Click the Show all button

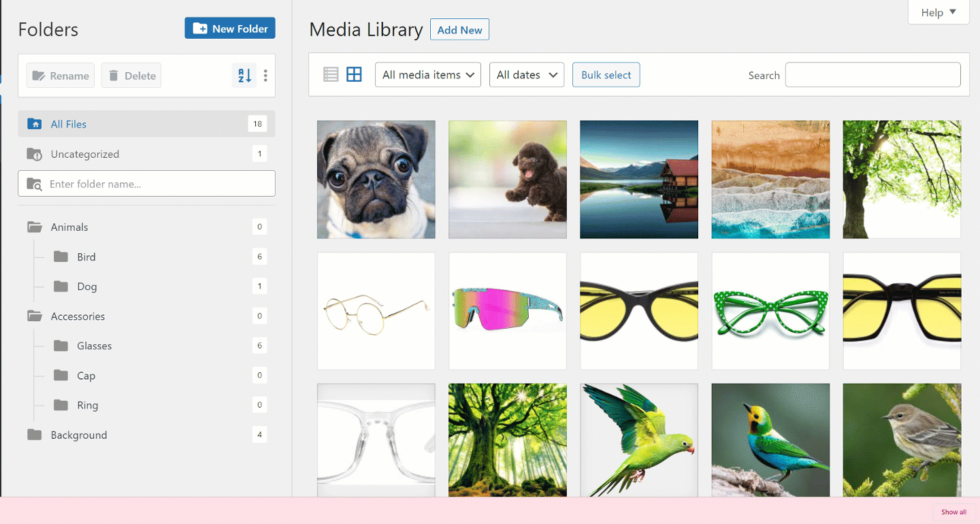(953, 512)
